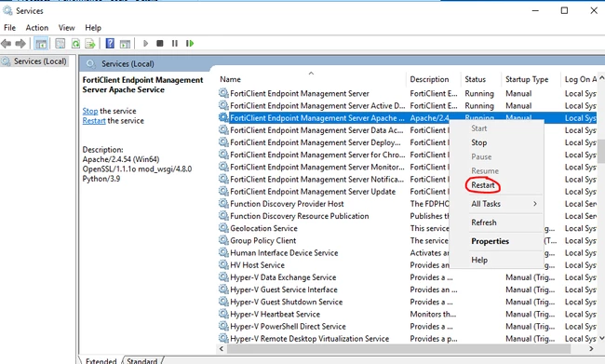This screenshot has height=364, width=605.
Task: Toggle Show/Hide Console Tree toolbar icon
Action: pyautogui.click(x=41, y=44)
